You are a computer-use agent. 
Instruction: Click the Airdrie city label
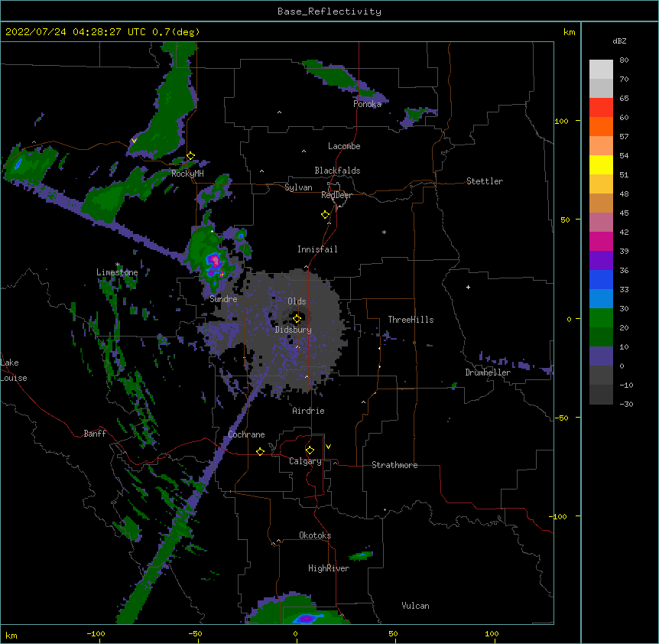(x=308, y=411)
